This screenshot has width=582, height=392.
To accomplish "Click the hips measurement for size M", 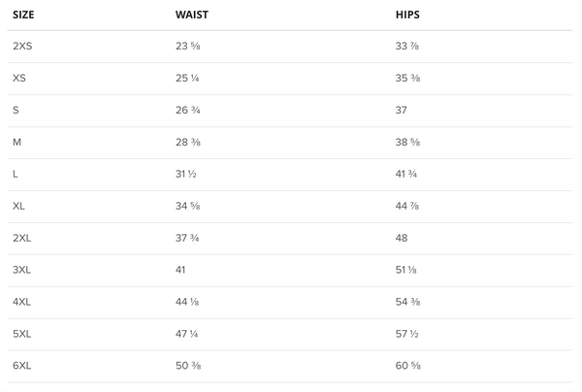I will [x=406, y=143].
